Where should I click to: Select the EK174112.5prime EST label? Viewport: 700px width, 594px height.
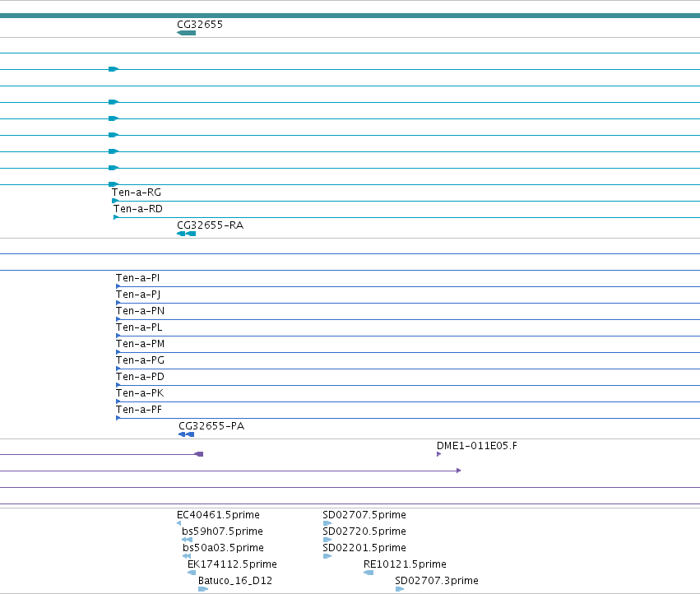tap(232, 564)
